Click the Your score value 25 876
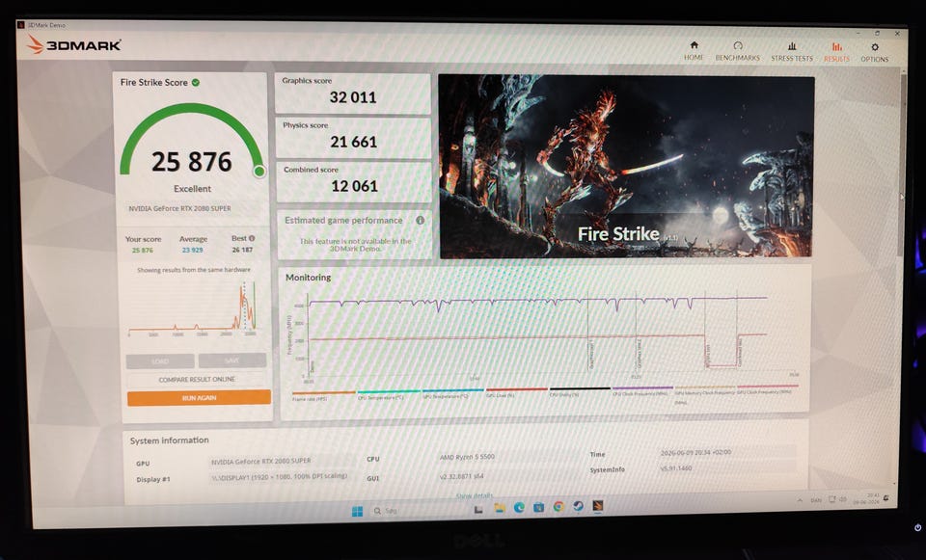 click(x=143, y=251)
